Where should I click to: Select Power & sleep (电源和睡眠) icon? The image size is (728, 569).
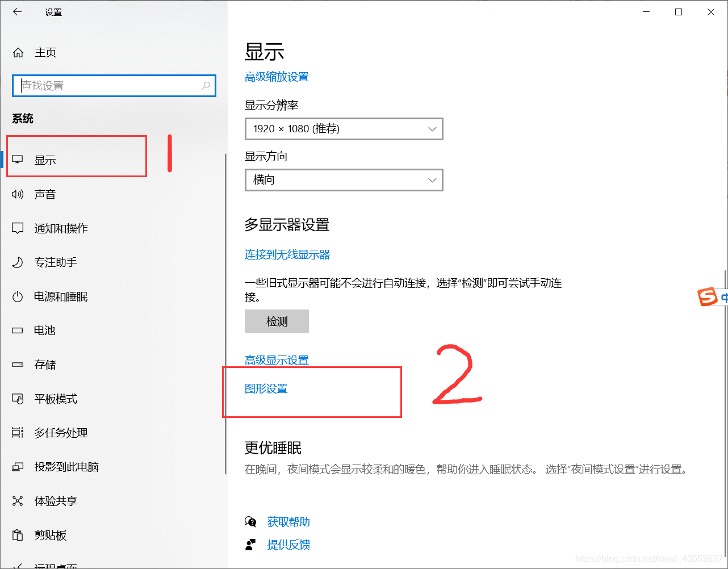click(x=18, y=296)
